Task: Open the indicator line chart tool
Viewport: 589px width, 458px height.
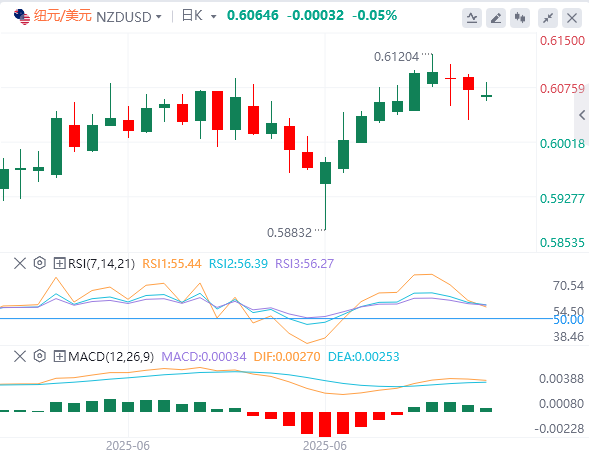Action: point(472,18)
